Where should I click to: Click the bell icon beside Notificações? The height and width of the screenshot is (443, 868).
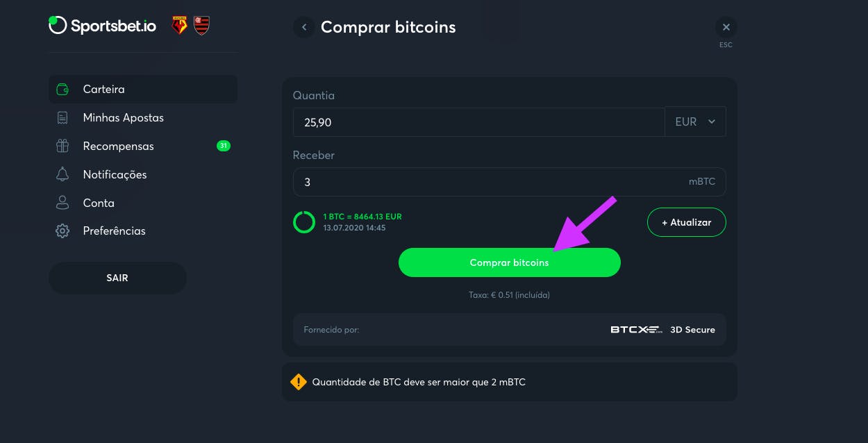pyautogui.click(x=62, y=174)
